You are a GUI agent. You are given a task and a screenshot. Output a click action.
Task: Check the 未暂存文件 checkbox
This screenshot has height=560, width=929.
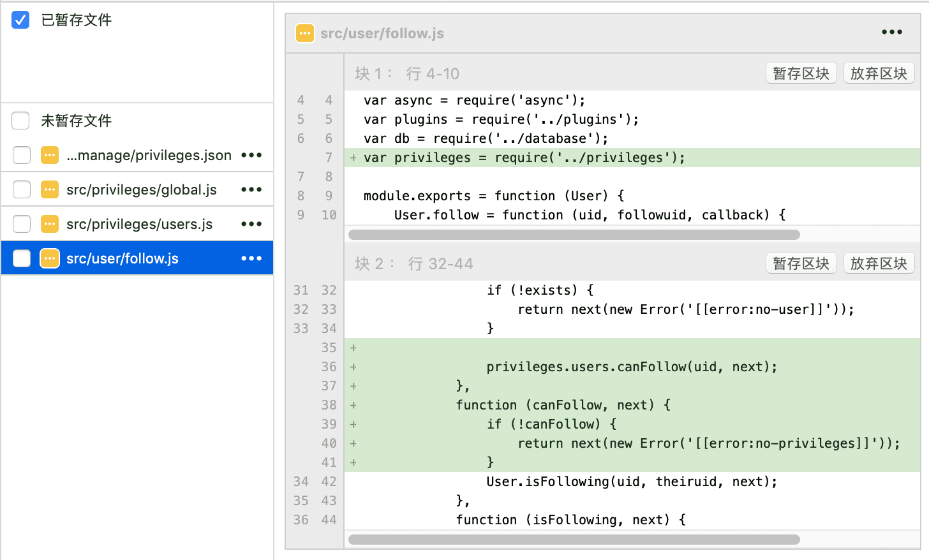pyautogui.click(x=20, y=121)
